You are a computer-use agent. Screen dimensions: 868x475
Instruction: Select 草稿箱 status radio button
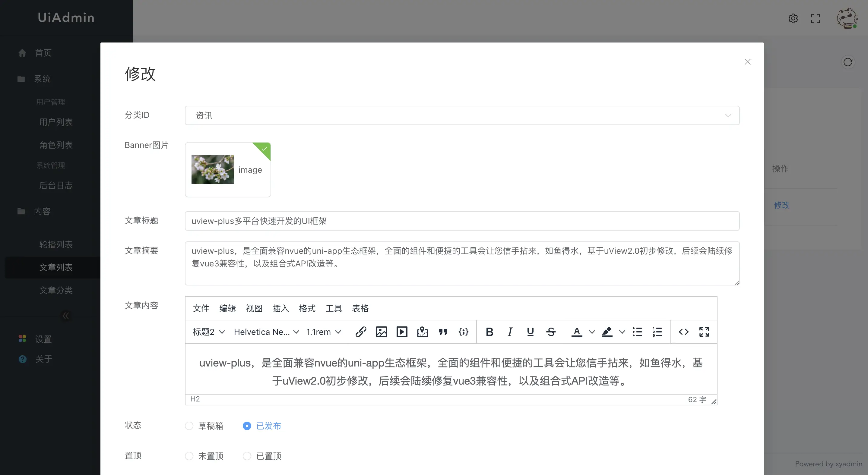click(189, 426)
